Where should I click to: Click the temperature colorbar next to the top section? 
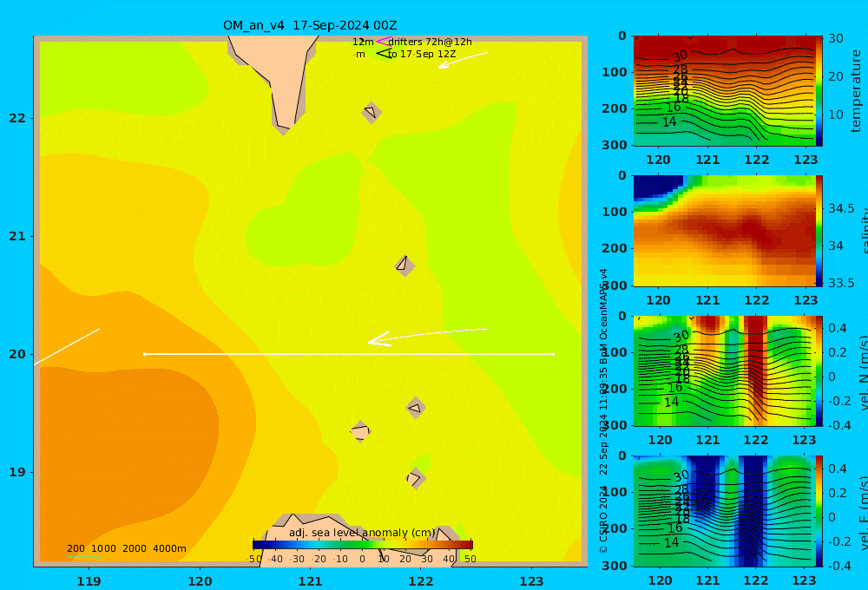819,91
